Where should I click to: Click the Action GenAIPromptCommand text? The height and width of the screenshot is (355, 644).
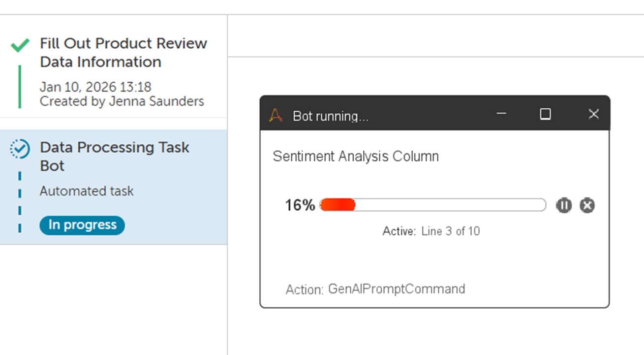pyautogui.click(x=375, y=289)
